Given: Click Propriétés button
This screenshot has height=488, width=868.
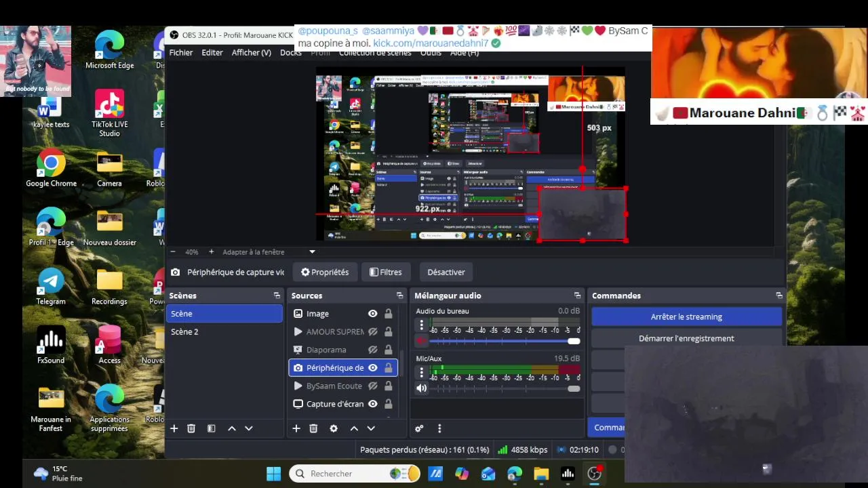Looking at the screenshot, I should [x=325, y=272].
